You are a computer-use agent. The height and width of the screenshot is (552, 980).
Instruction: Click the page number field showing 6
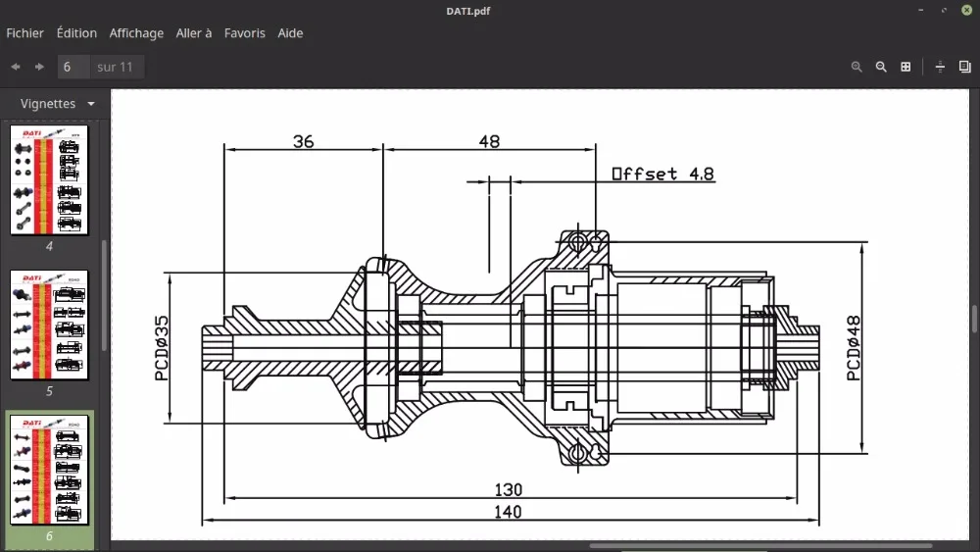click(73, 67)
